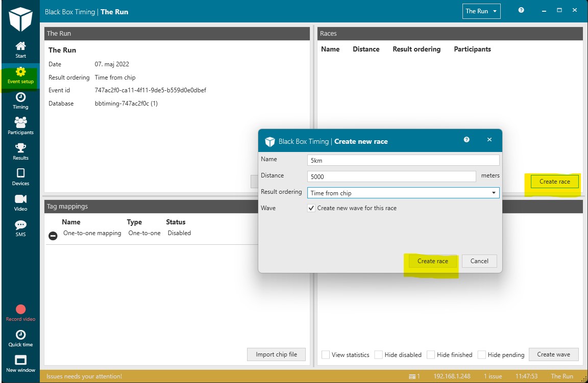Image resolution: width=588 pixels, height=383 pixels.
Task: Click the Black Box Timing cube logo
Action: [20, 18]
